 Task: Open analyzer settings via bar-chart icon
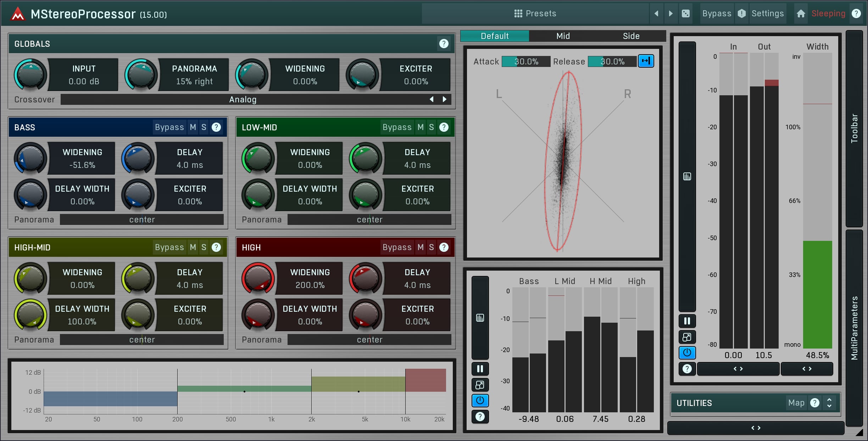tap(480, 317)
